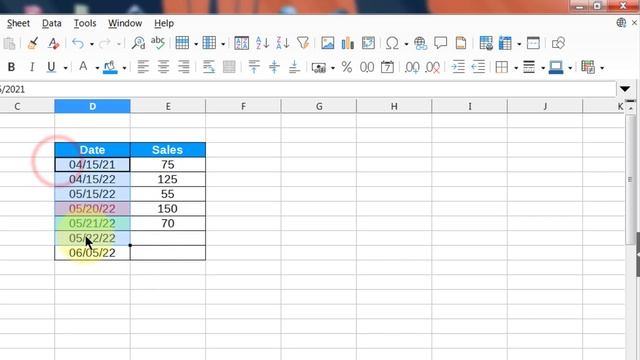The width and height of the screenshot is (640, 360).
Task: Toggle bold formatting
Action: pos(11,67)
